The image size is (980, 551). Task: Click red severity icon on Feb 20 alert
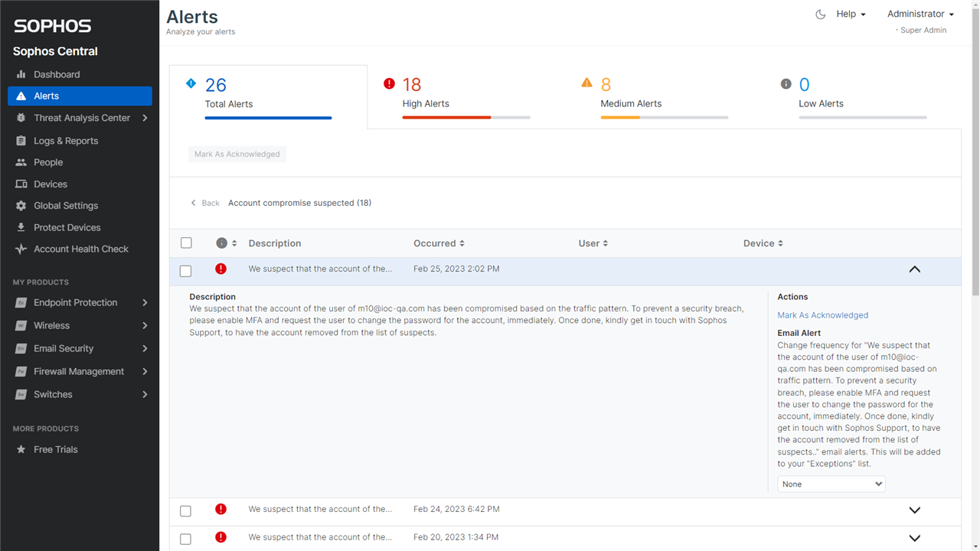pos(221,537)
